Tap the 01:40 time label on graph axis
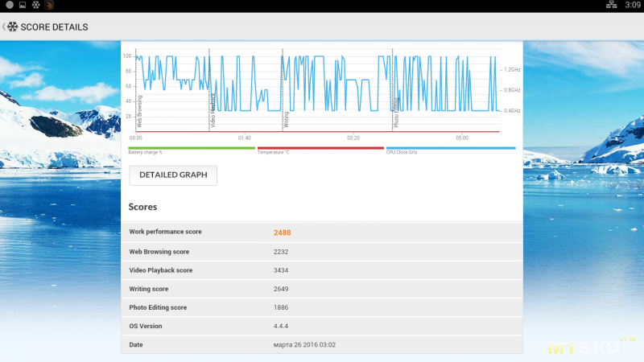 point(245,138)
